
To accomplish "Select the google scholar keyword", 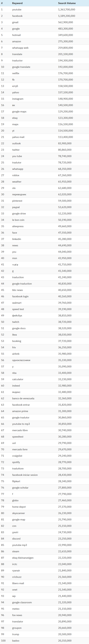I will coord(20,488).
